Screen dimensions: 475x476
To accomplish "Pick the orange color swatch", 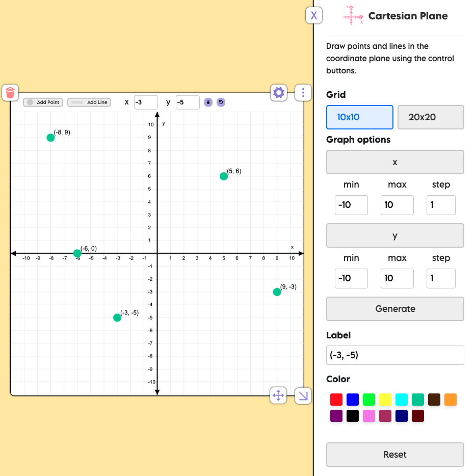I will pos(450,400).
